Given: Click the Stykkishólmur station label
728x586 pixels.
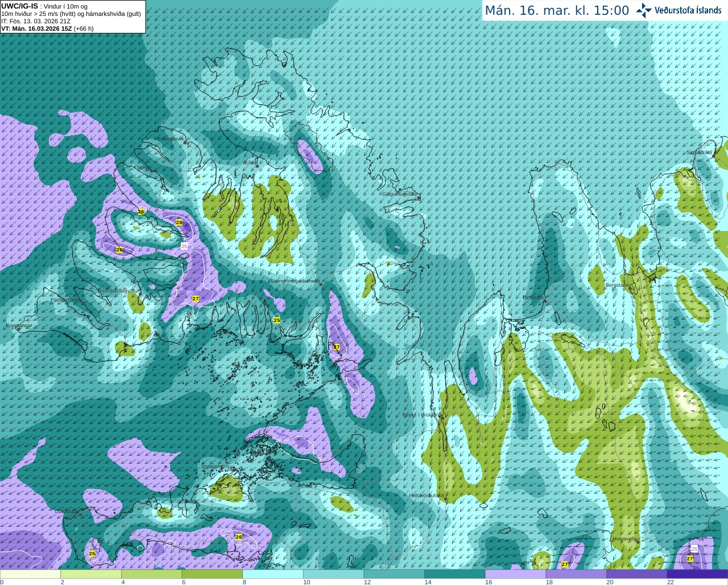Looking at the screenshot, I should coord(217,467).
